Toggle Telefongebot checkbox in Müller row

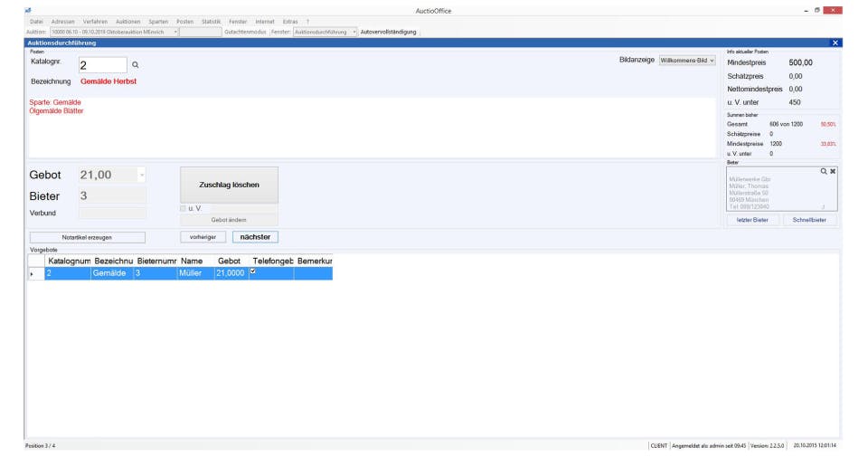click(253, 271)
